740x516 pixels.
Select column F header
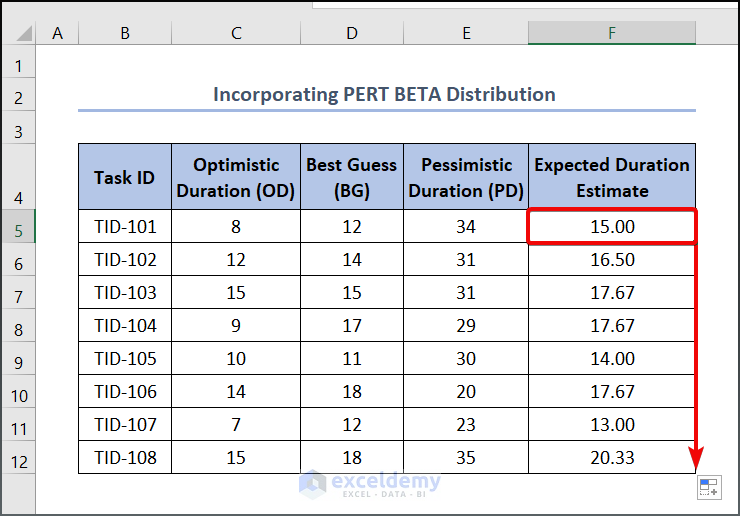coord(611,33)
